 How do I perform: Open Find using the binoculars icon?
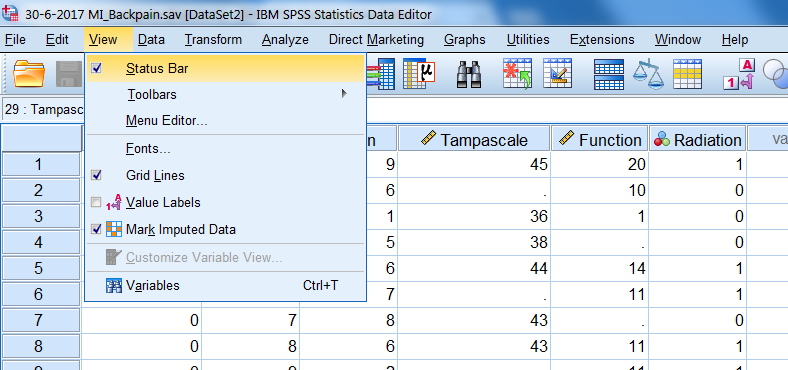click(x=469, y=74)
